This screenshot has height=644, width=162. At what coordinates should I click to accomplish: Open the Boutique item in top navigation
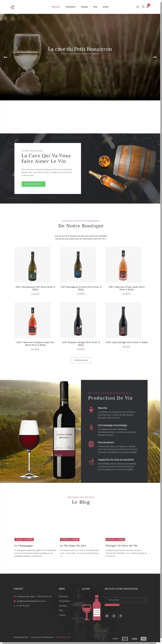click(x=84, y=7)
